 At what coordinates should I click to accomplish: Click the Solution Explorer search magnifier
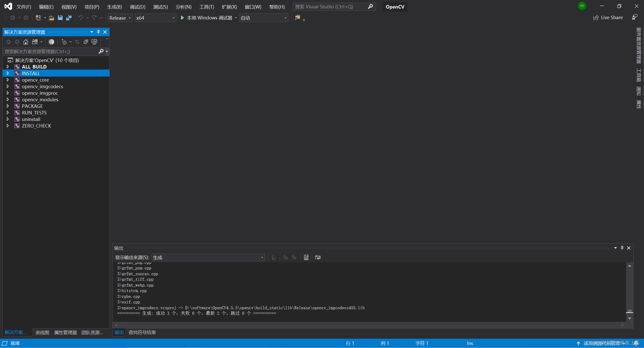click(101, 51)
